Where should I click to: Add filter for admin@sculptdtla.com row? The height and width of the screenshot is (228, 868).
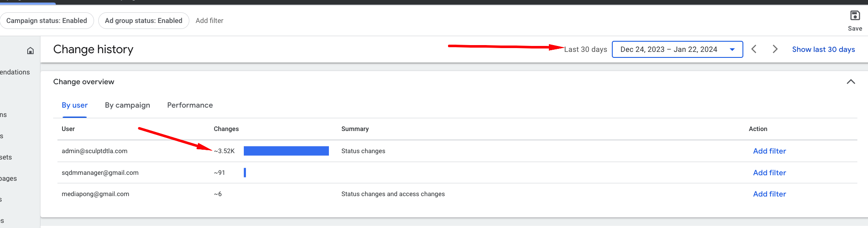point(769,151)
